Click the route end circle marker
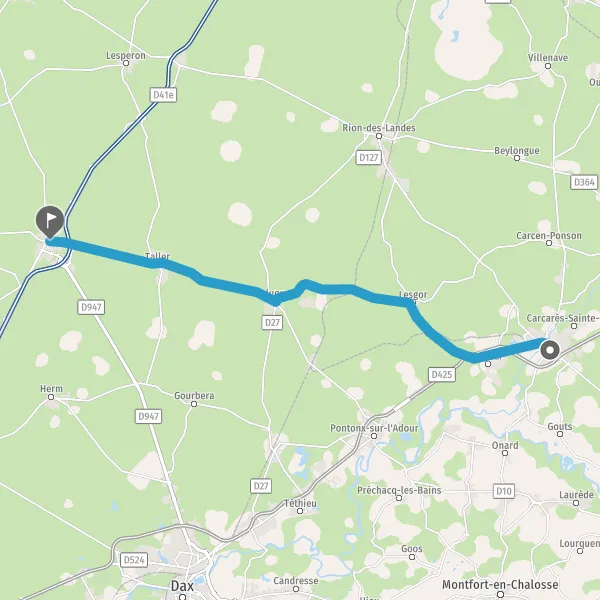The height and width of the screenshot is (600, 600). 550,350
